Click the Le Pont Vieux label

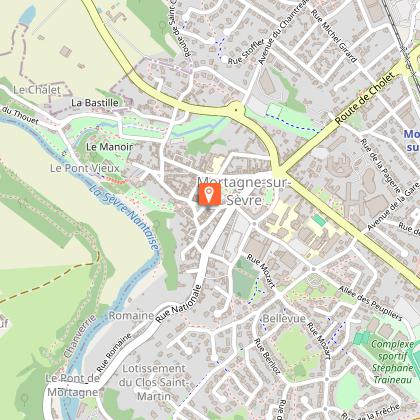[85, 168]
